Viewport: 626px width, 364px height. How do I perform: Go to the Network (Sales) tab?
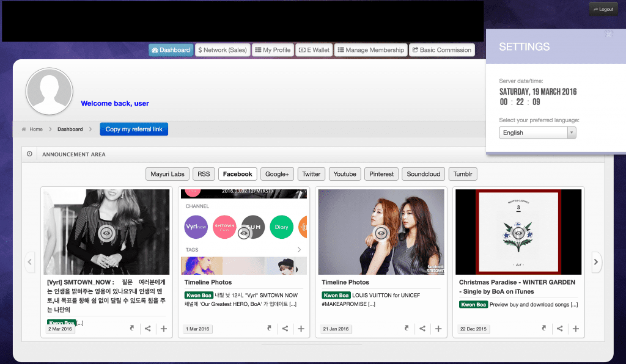223,50
